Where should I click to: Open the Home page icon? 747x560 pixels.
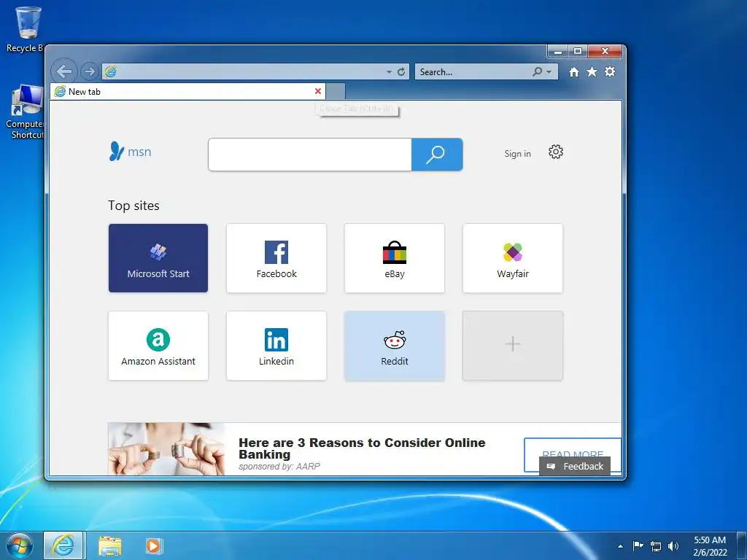coord(573,72)
